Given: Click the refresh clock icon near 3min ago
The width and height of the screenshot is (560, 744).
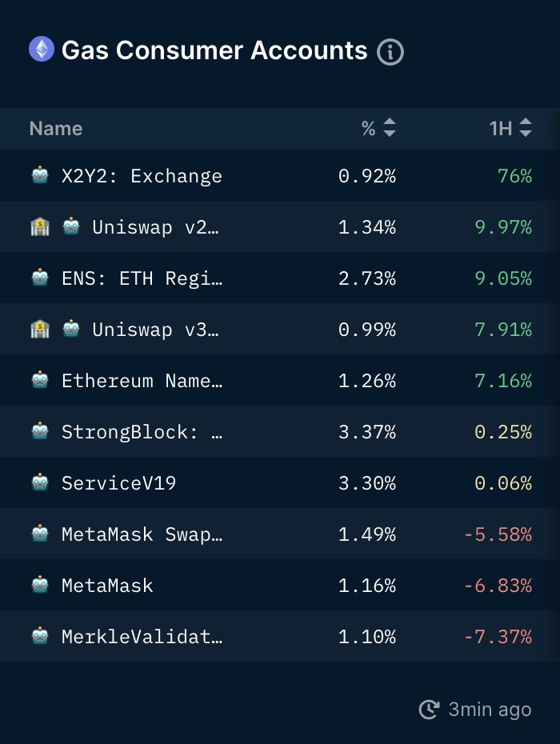Looking at the screenshot, I should point(430,709).
